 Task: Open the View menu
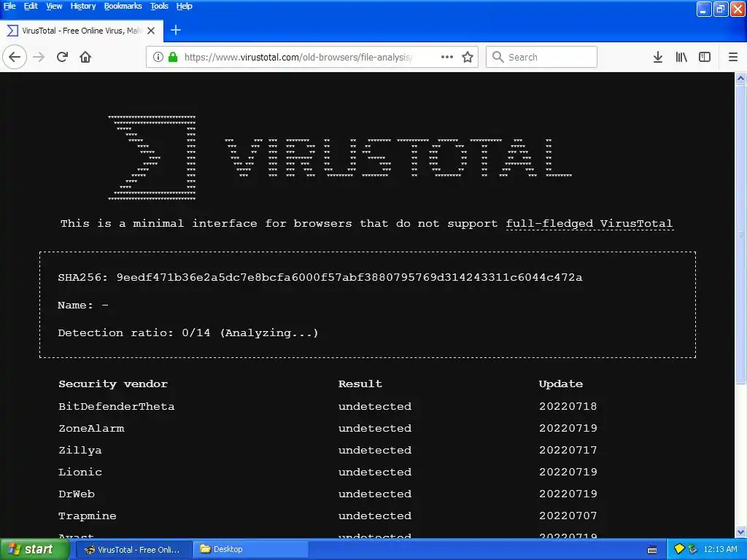[54, 6]
